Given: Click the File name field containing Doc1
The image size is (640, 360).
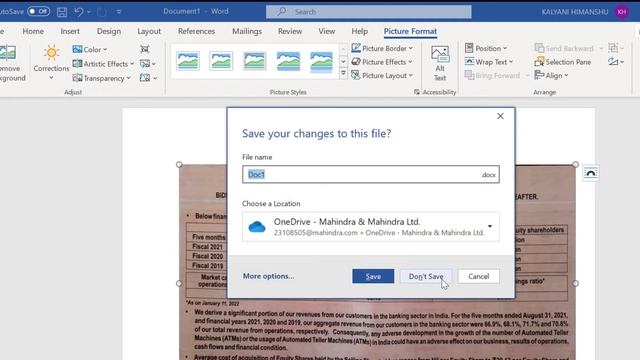Looking at the screenshot, I should point(371,175).
